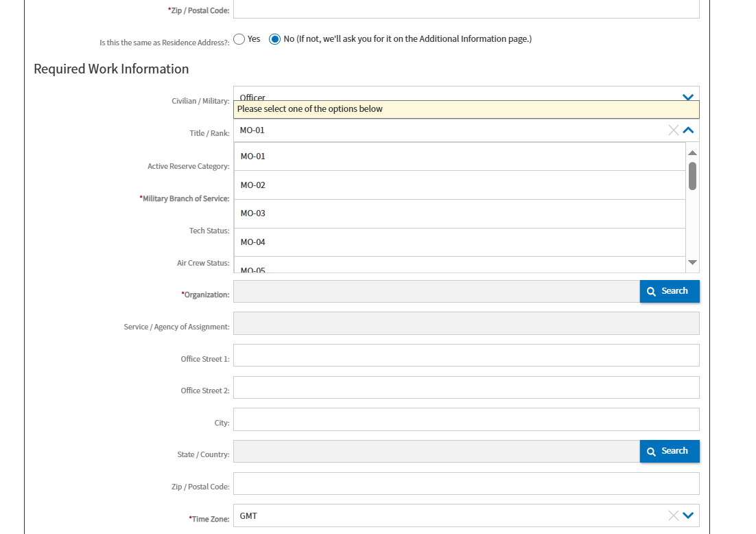Choose MO-02 from the rank list
Image resolution: width=756 pixels, height=534 pixels.
(x=460, y=185)
